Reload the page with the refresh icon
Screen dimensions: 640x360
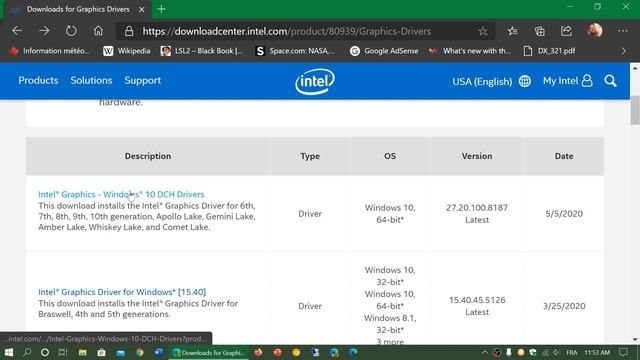[x=71, y=31]
